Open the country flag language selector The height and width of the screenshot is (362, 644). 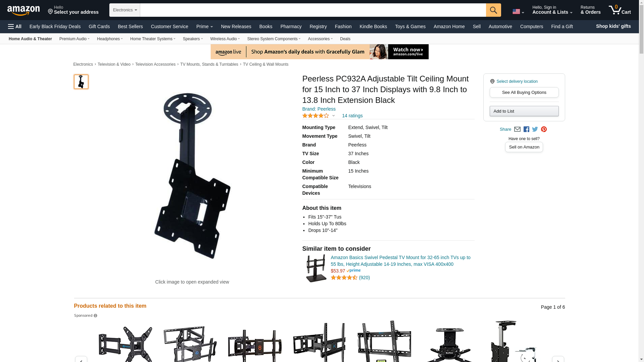(518, 12)
